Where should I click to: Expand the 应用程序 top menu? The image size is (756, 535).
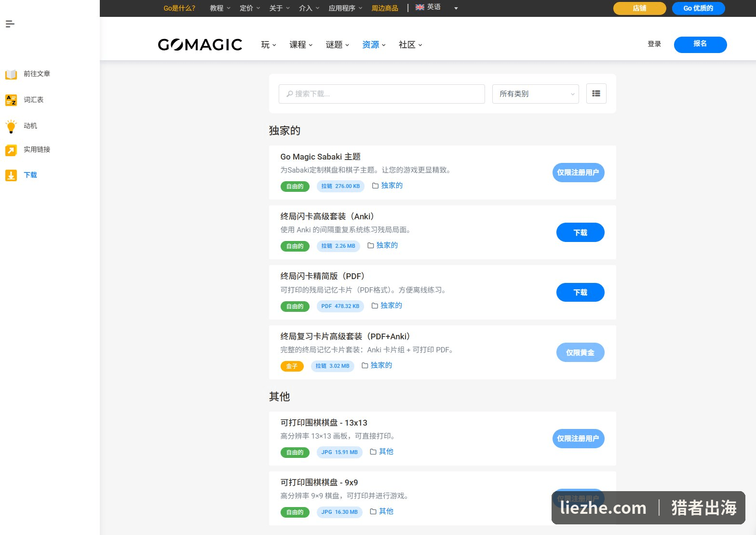click(x=345, y=8)
